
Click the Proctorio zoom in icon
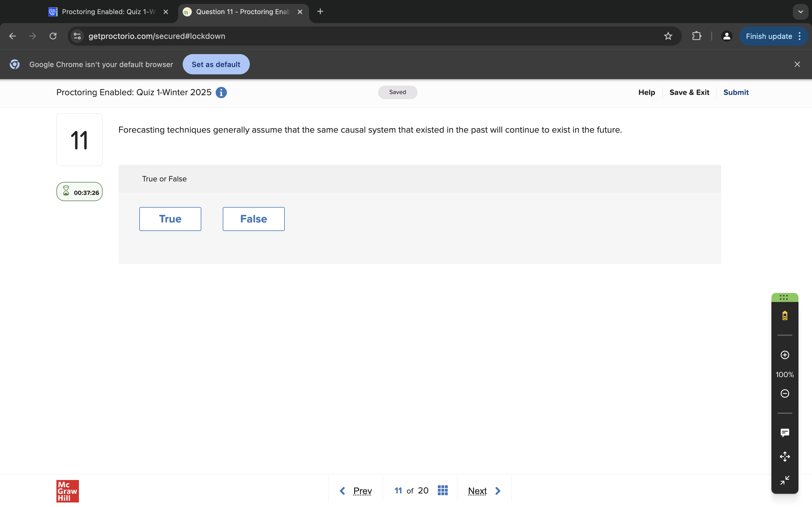784,355
